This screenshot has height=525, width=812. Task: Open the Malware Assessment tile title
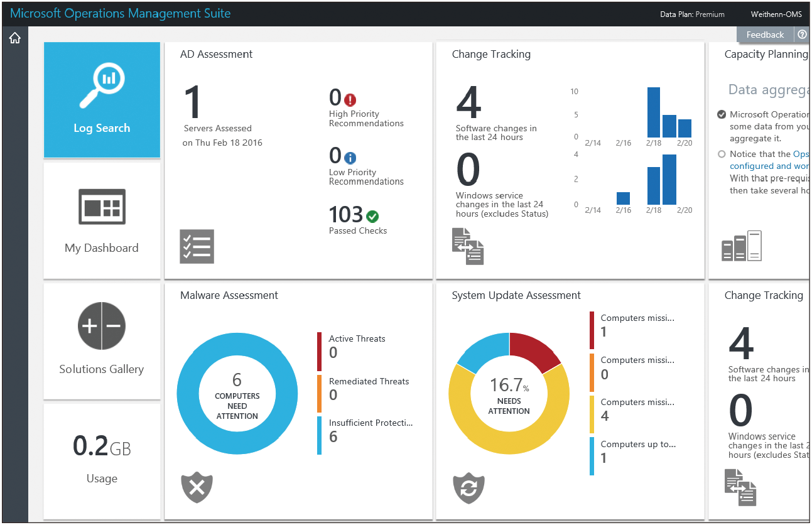229,295
